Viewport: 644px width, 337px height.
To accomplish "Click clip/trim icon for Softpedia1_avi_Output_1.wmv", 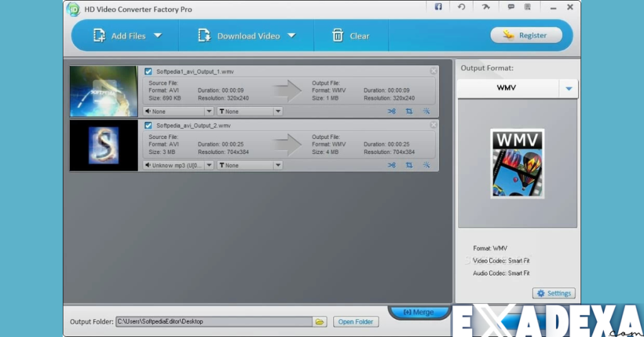I will click(x=392, y=111).
